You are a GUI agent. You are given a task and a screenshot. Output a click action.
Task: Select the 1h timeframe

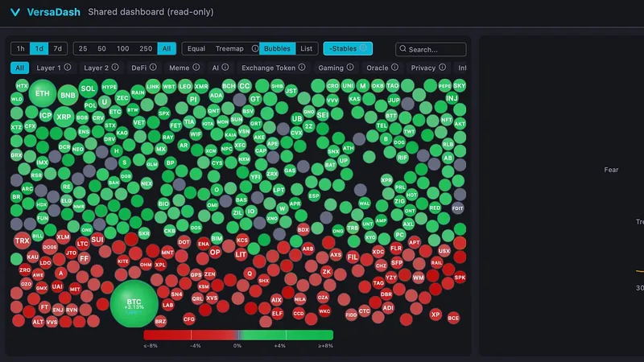click(21, 48)
